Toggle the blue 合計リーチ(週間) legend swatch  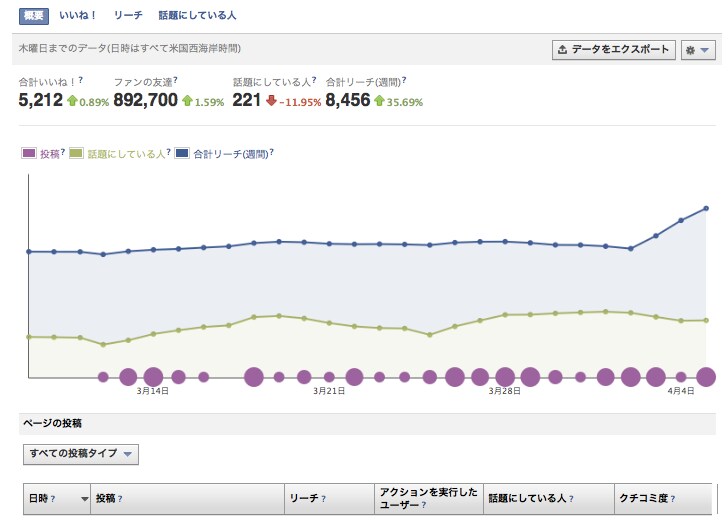(182, 153)
